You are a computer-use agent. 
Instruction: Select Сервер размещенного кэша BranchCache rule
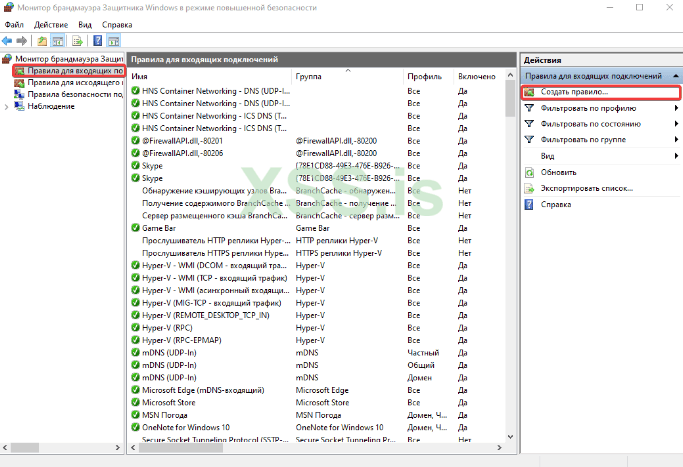pos(317,216)
